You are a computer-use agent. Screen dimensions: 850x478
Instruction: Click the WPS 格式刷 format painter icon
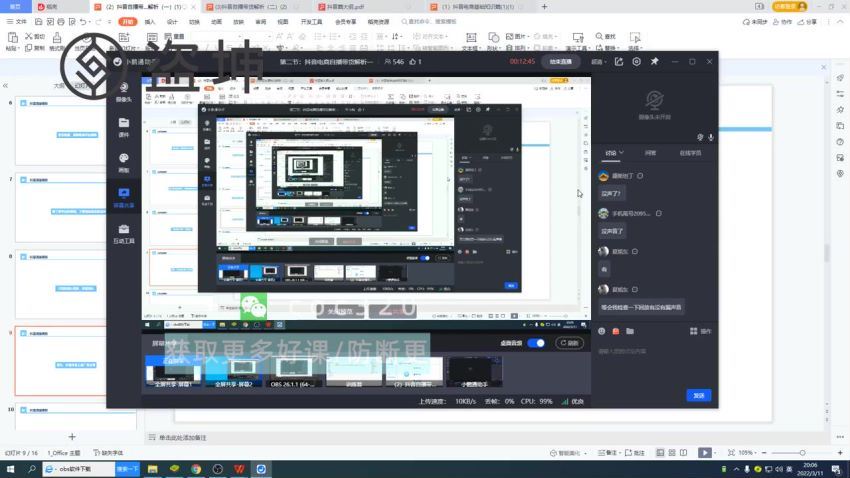[x=57, y=37]
